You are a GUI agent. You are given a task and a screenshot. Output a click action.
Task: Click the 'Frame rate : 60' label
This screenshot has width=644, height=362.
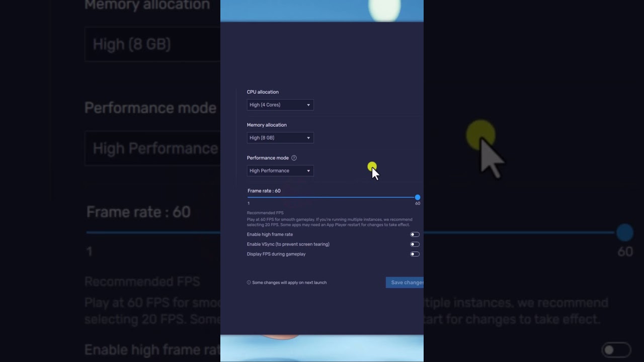pos(264,191)
